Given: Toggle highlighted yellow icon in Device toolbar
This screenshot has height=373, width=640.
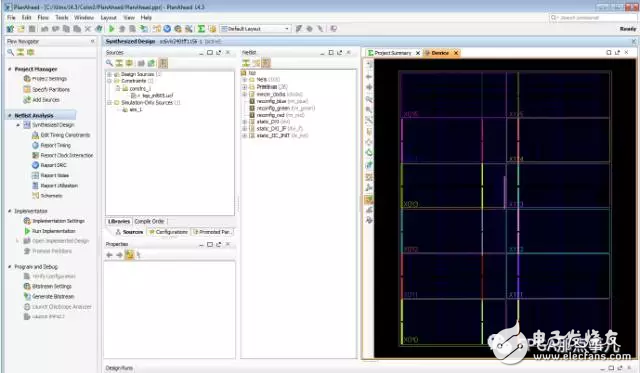Looking at the screenshot, I should click(x=369, y=200).
